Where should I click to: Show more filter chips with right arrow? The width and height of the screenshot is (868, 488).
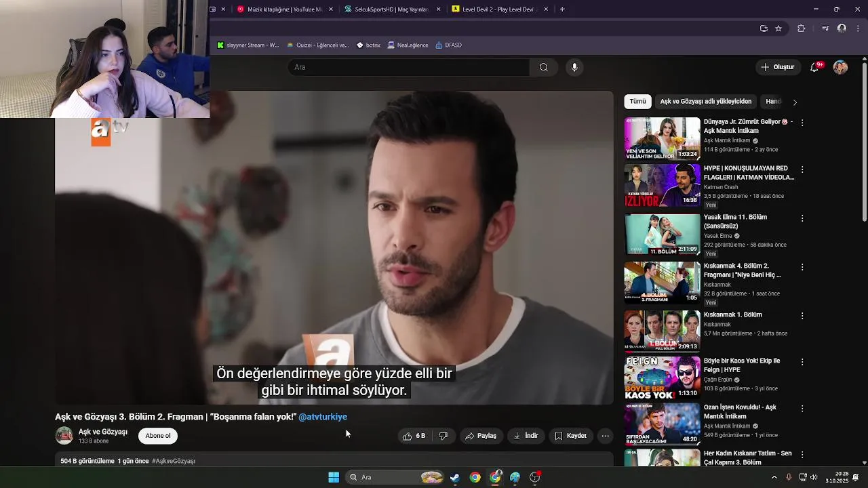click(x=795, y=102)
